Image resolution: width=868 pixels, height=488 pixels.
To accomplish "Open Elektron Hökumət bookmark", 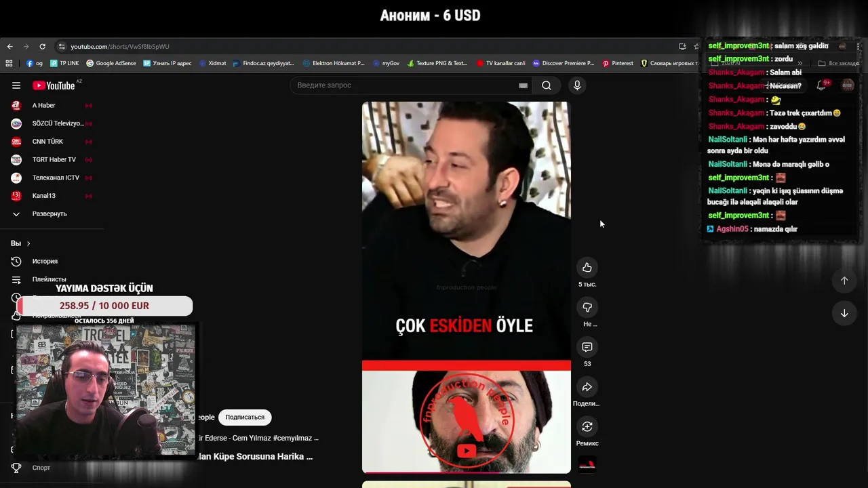I will [x=334, y=63].
